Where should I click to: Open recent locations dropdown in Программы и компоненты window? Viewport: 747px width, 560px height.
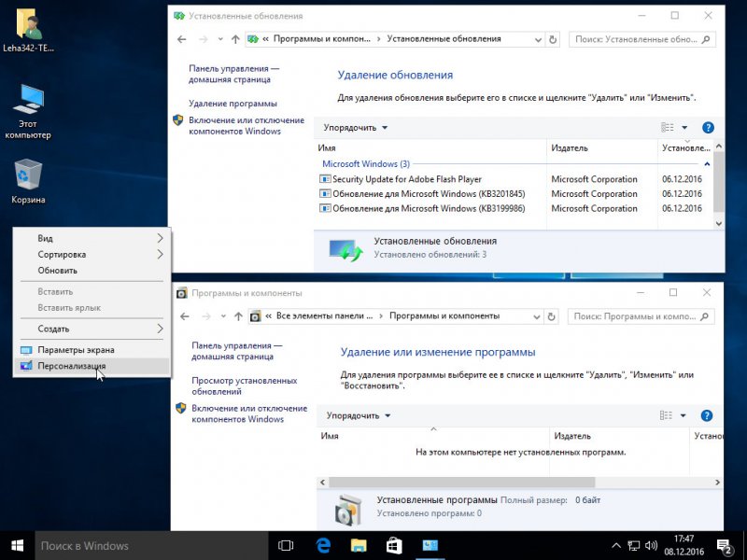tap(223, 316)
